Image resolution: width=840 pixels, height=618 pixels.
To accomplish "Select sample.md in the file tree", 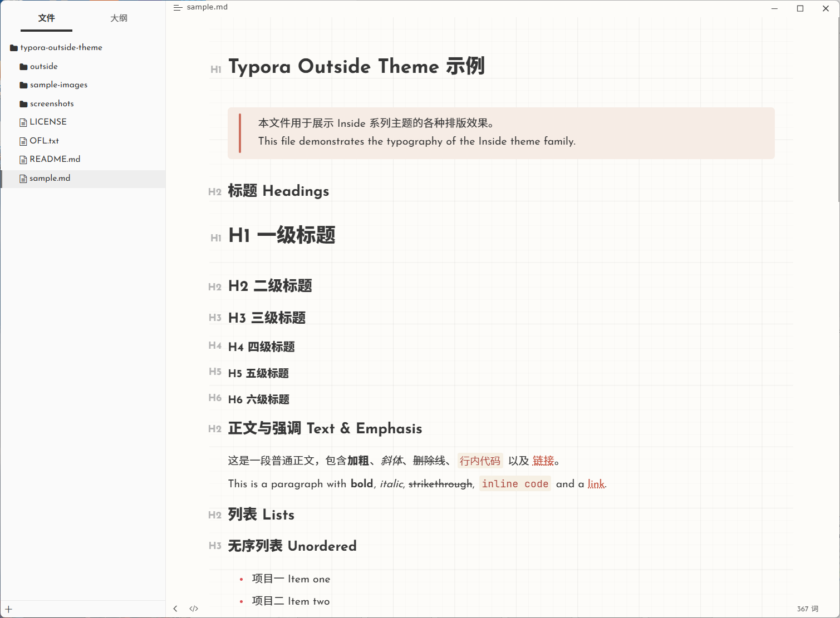I will 83,179.
